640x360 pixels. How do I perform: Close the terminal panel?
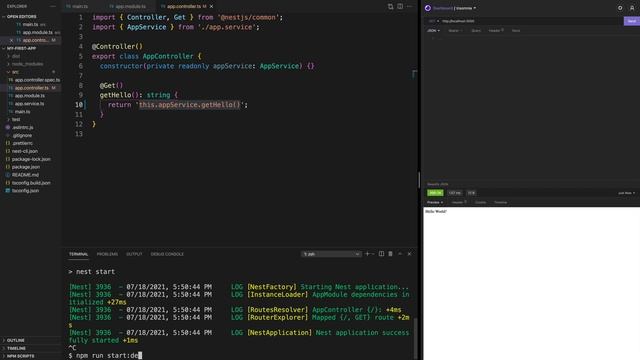coord(409,254)
